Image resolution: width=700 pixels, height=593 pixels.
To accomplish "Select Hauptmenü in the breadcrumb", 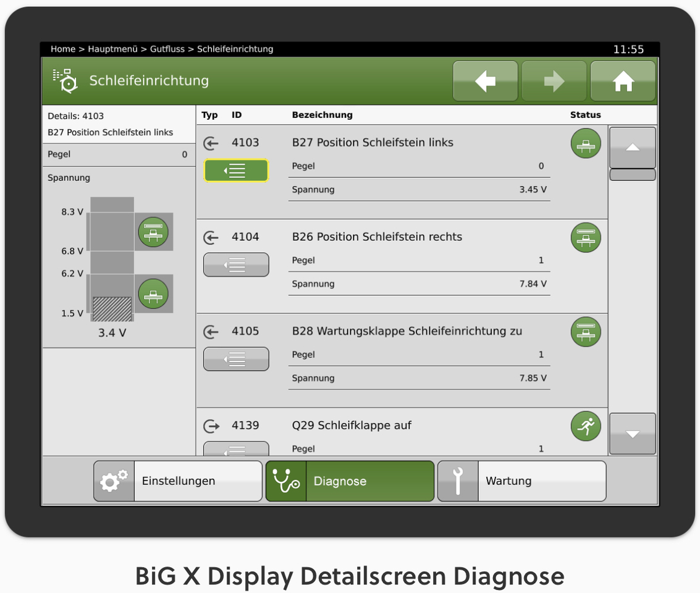I will pos(115,49).
